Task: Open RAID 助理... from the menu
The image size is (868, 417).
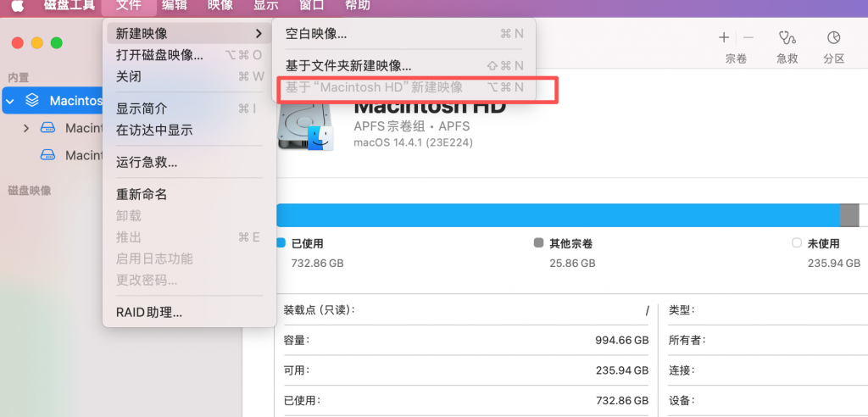Action: point(149,312)
